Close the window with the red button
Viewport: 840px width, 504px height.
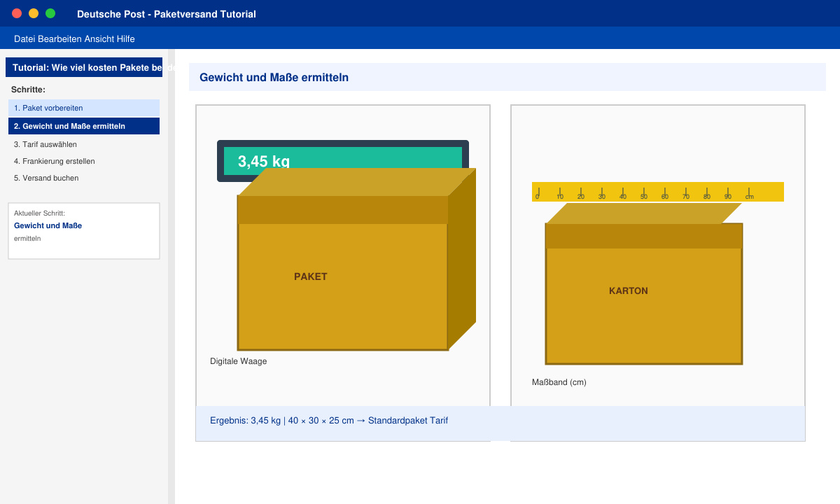tap(17, 13)
